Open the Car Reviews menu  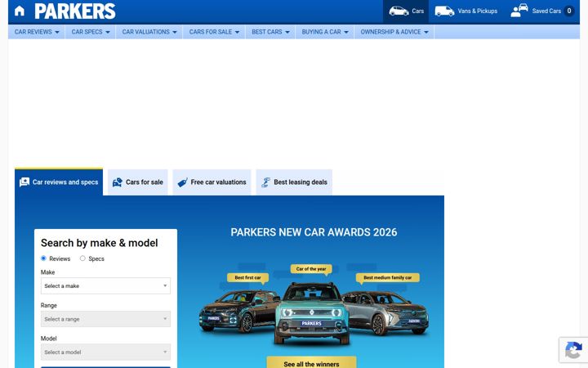click(37, 32)
